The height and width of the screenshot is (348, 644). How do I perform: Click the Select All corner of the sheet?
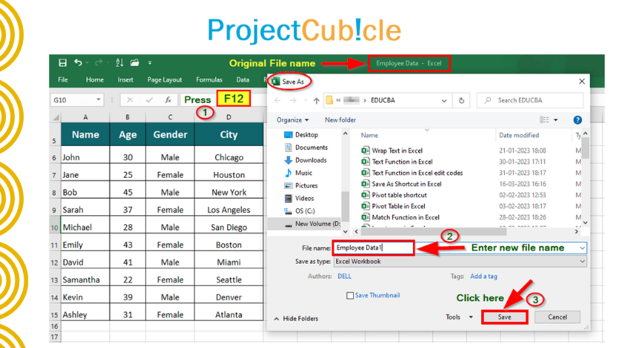(x=56, y=118)
